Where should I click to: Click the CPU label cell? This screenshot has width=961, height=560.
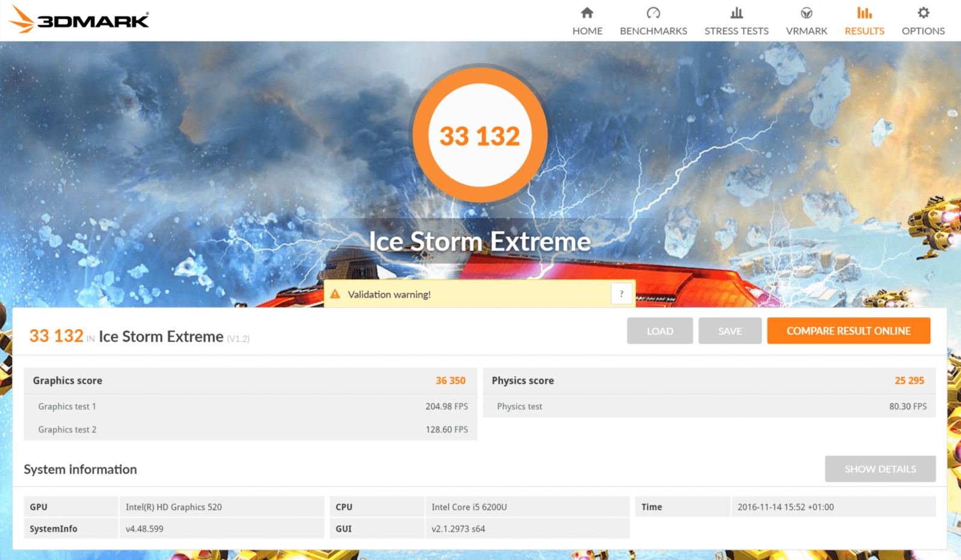pyautogui.click(x=377, y=507)
